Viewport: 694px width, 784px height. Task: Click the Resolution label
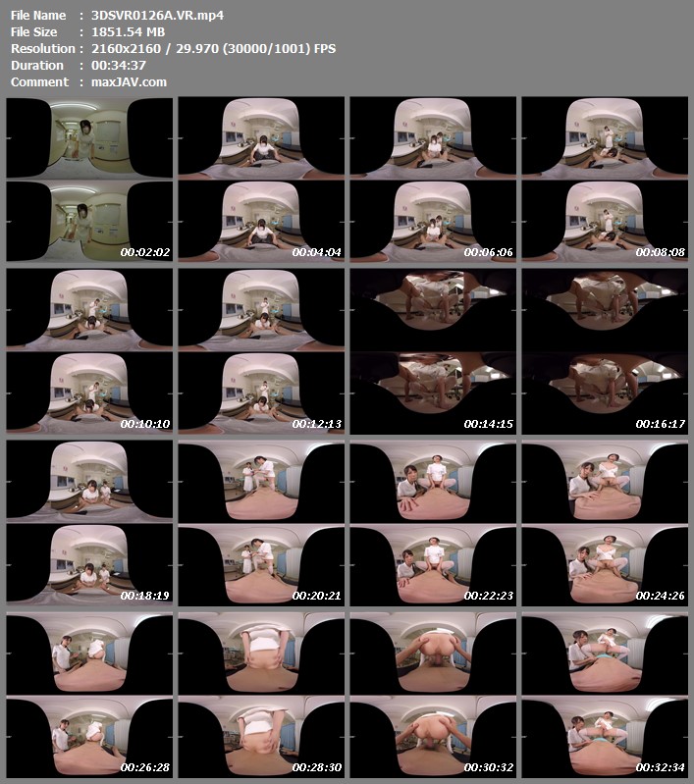click(43, 48)
